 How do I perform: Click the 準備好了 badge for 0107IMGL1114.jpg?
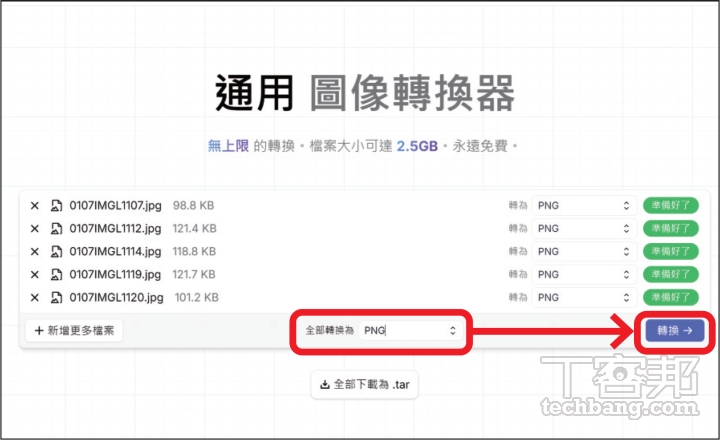click(x=670, y=251)
